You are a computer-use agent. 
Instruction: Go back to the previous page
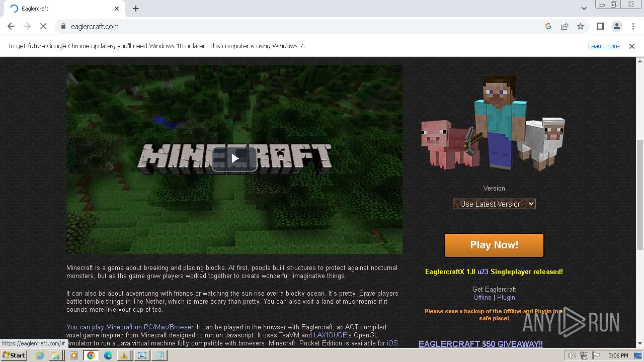click(11, 26)
